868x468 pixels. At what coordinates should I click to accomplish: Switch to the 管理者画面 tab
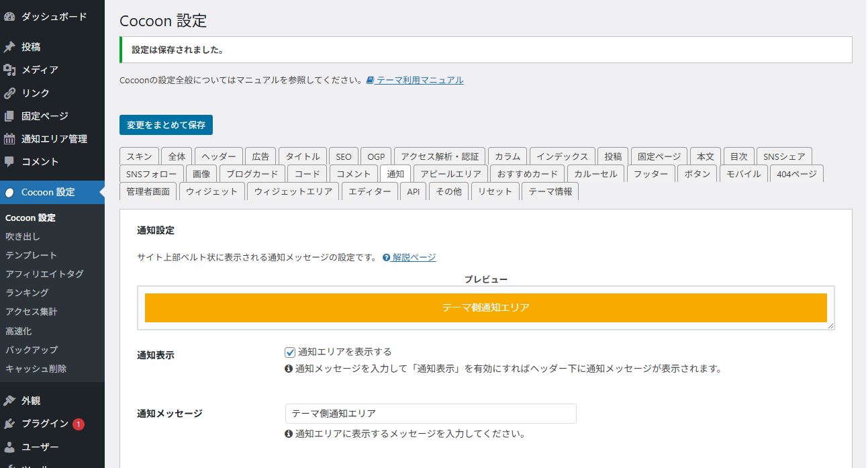click(148, 191)
